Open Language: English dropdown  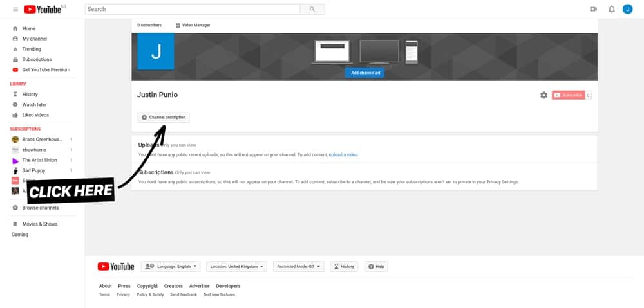tap(171, 267)
